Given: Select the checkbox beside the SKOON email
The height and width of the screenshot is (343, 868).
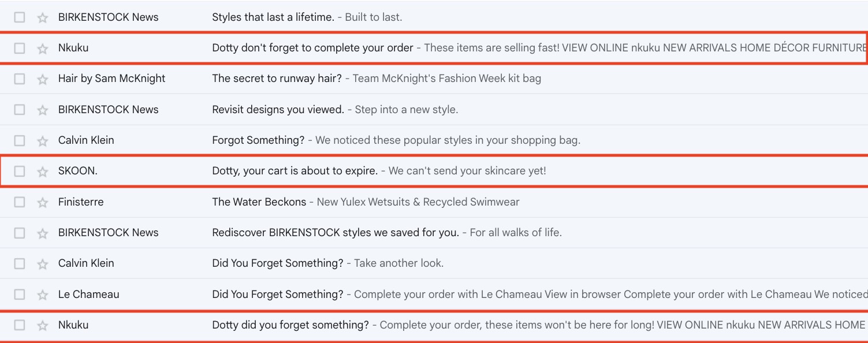Looking at the screenshot, I should tap(19, 170).
